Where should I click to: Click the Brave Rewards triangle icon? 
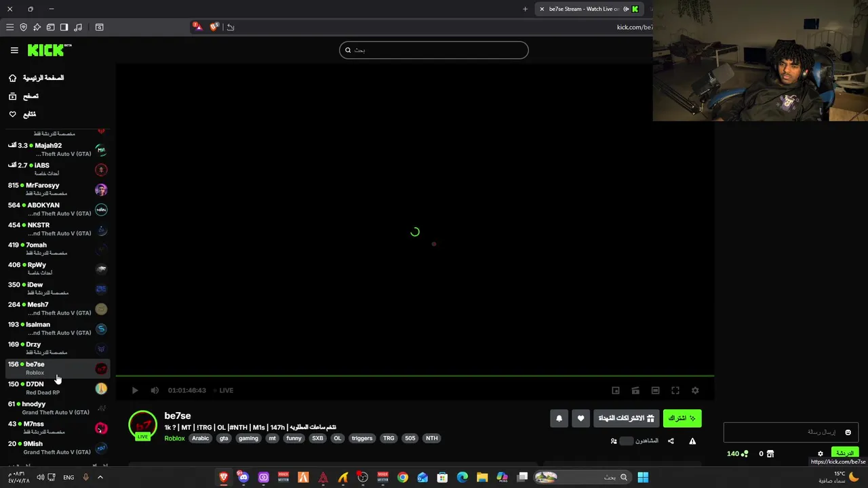coord(197,27)
